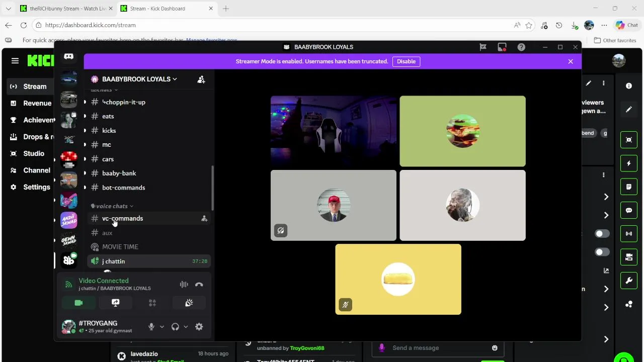Collapse the voice chats category
644x362 pixels.
(x=112, y=206)
